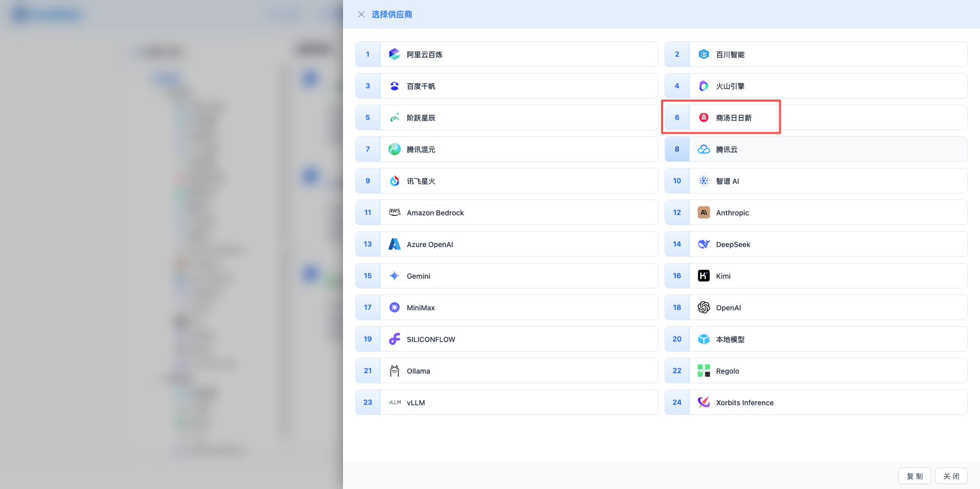Image resolution: width=980 pixels, height=489 pixels.
Task: Select the Ollama llama icon
Action: point(394,371)
